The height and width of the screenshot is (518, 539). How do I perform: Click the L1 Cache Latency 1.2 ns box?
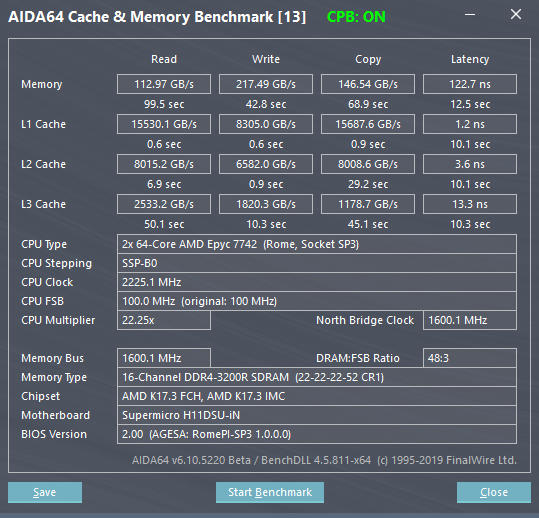point(470,124)
